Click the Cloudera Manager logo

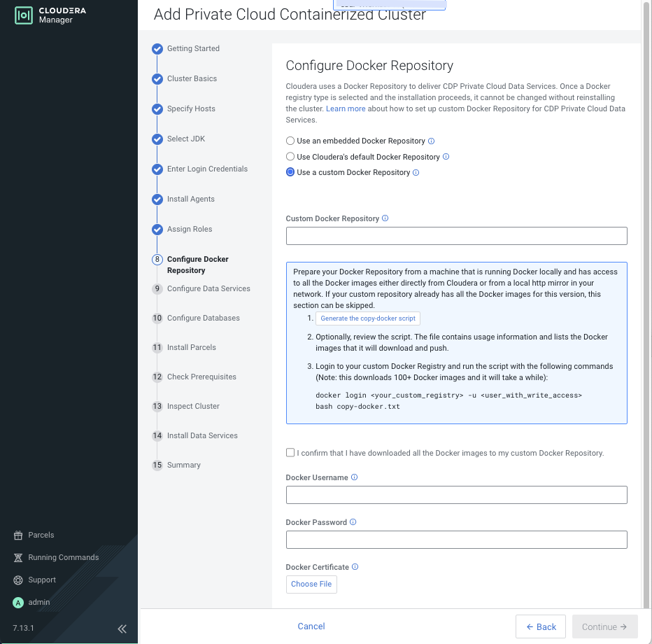click(x=50, y=15)
